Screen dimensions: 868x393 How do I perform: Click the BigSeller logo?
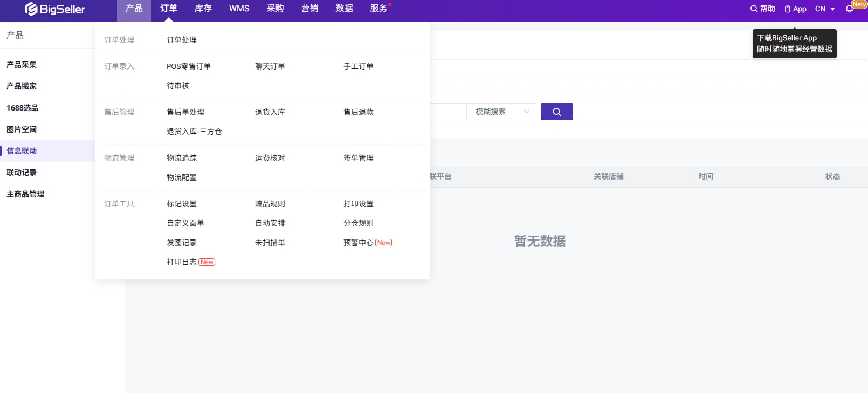click(55, 9)
